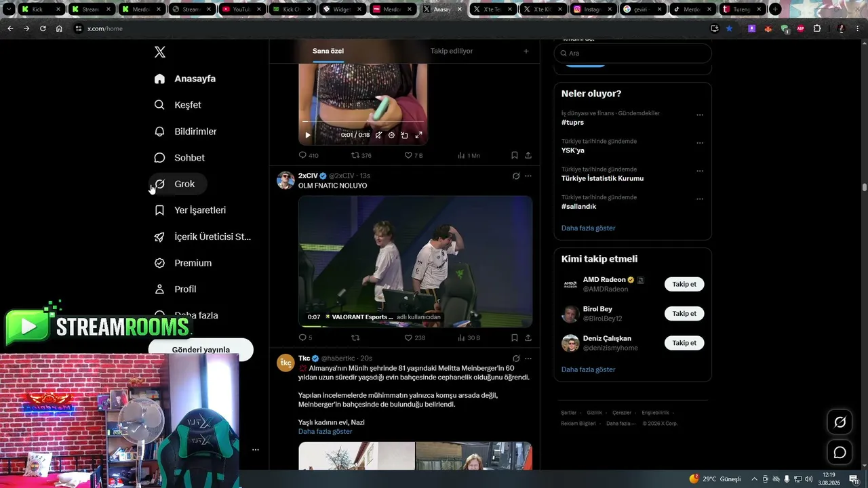Image resolution: width=868 pixels, height=488 pixels.
Task: Ask Grok about the 2xCIV post
Action: click(516, 176)
